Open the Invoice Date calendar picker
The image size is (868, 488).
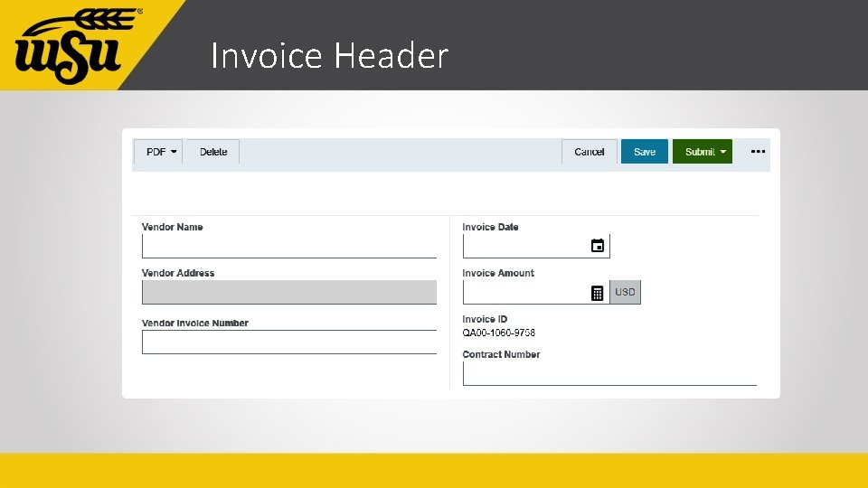(598, 246)
